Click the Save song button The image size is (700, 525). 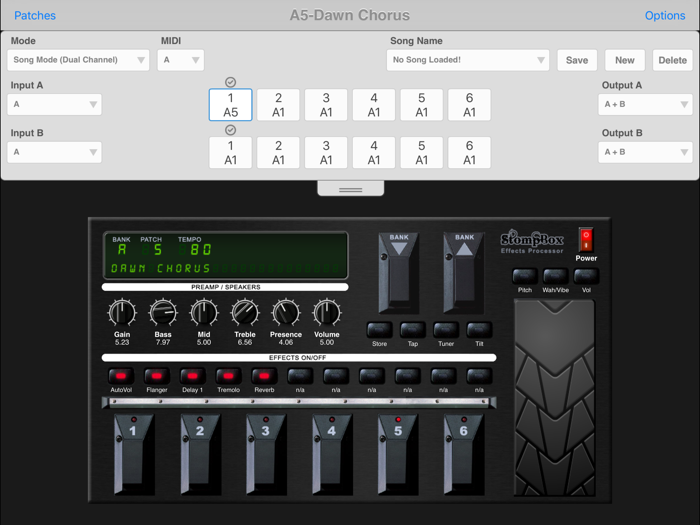577,60
